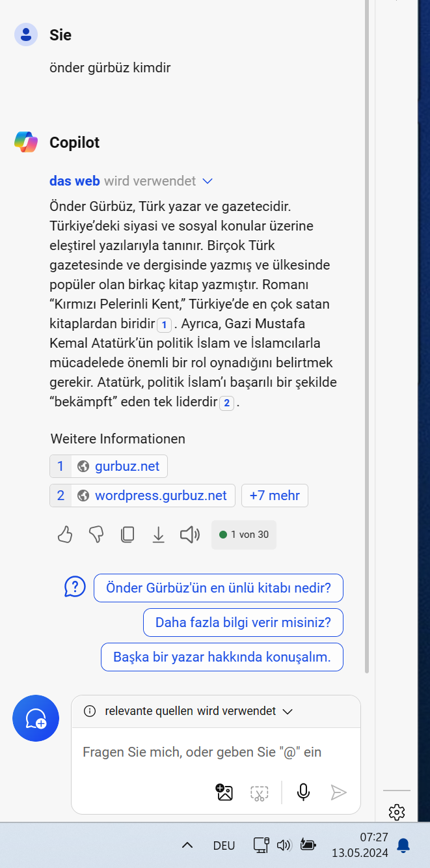Switch DEU keyboard language in taskbar
The width and height of the screenshot is (430, 868).
[x=224, y=845]
